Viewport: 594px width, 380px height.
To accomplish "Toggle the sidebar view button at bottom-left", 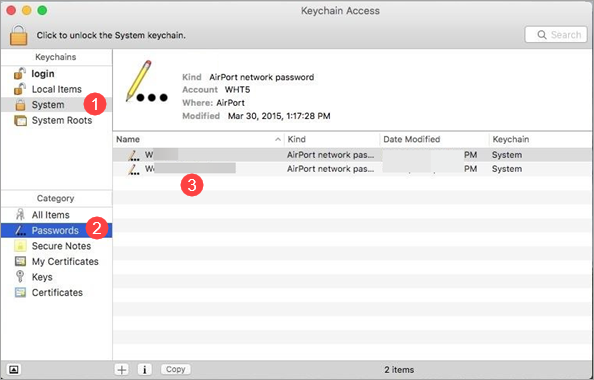I will pyautogui.click(x=14, y=369).
